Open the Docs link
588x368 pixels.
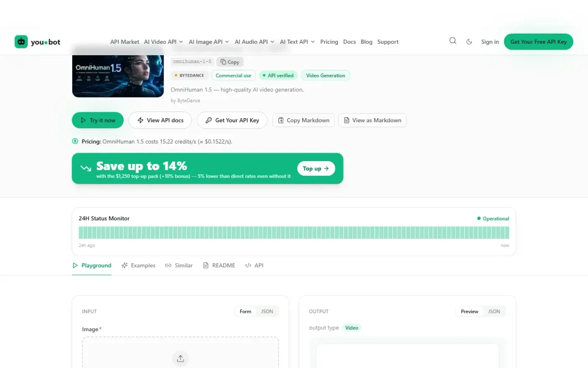349,42
